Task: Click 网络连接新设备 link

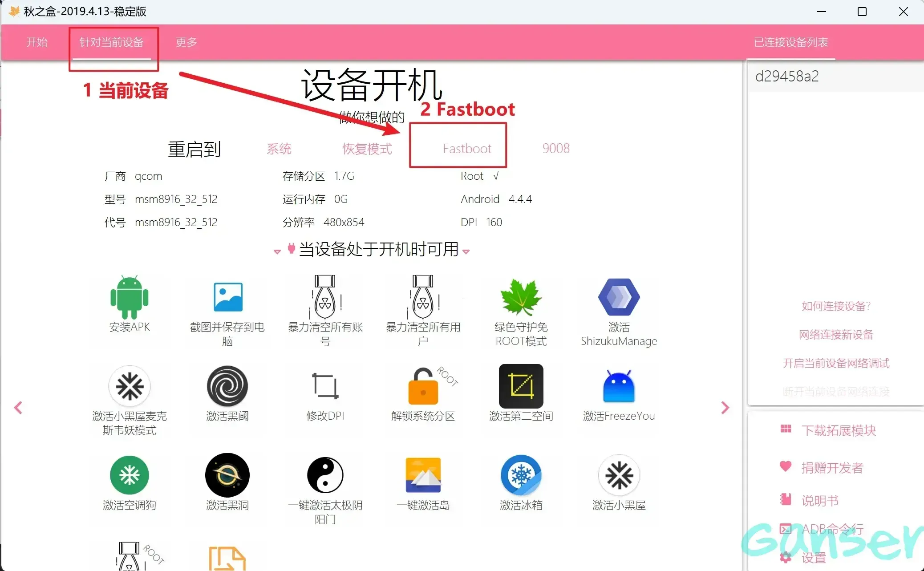Action: point(836,335)
